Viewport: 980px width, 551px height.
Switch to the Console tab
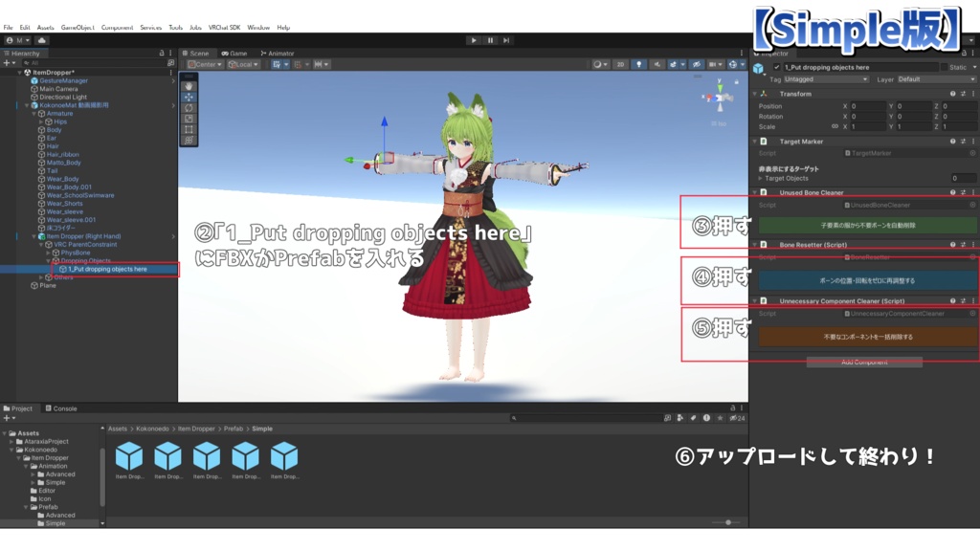(x=61, y=408)
